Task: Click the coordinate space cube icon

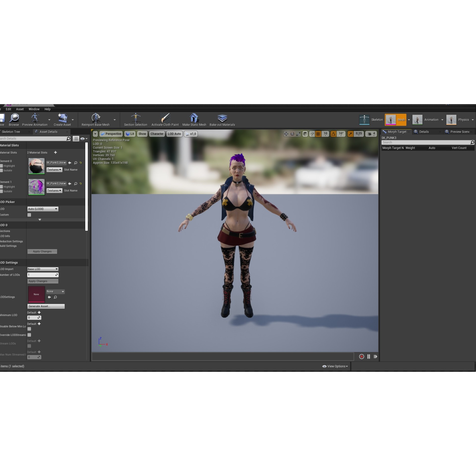Action: (305, 134)
